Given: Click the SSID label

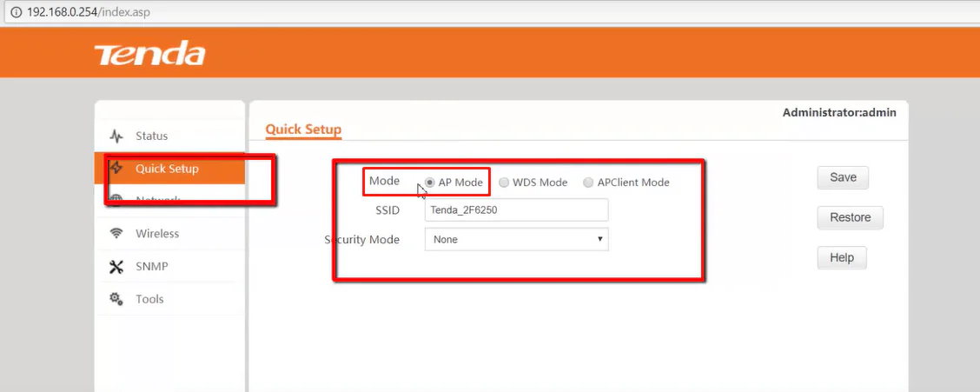Looking at the screenshot, I should (x=387, y=210).
